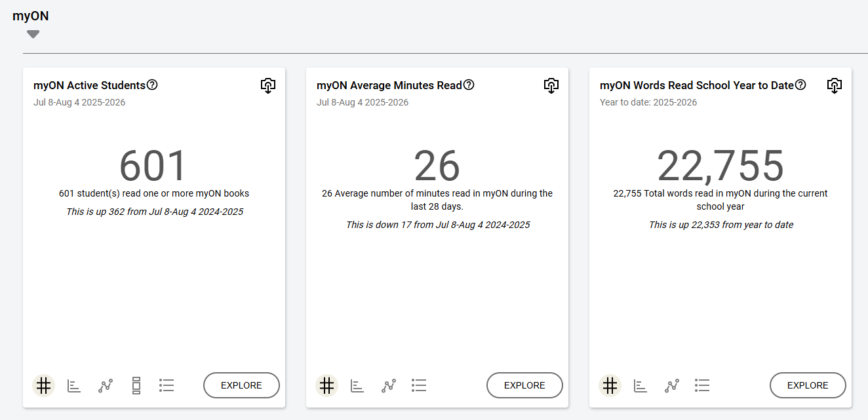Click 'This is up 22,353' comparison text
This screenshot has height=420, width=868.
tap(721, 225)
